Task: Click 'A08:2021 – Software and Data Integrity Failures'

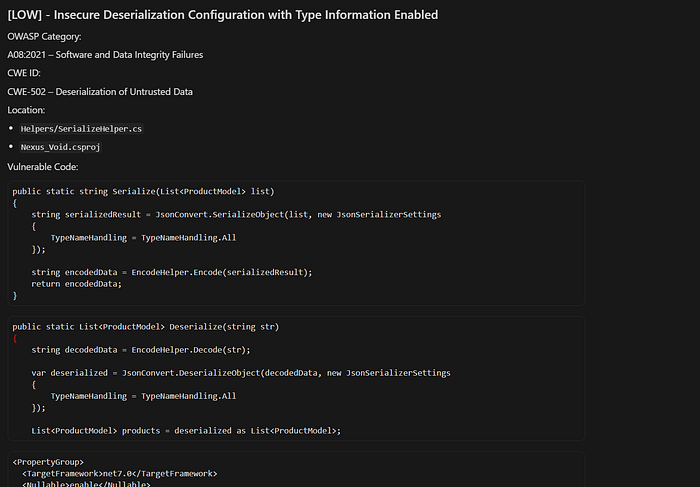Action: coord(105,55)
